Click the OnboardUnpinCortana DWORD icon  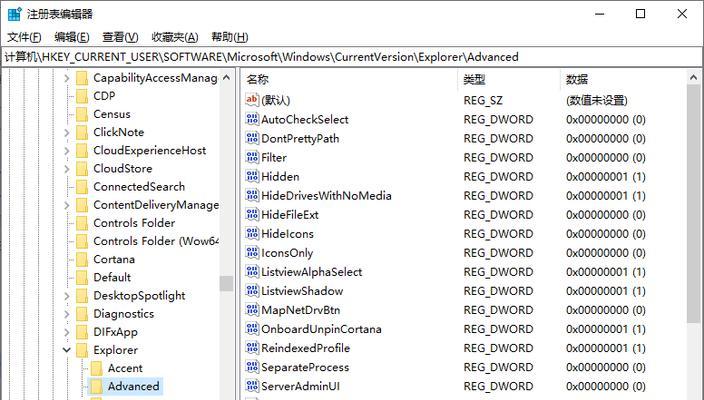coord(252,329)
